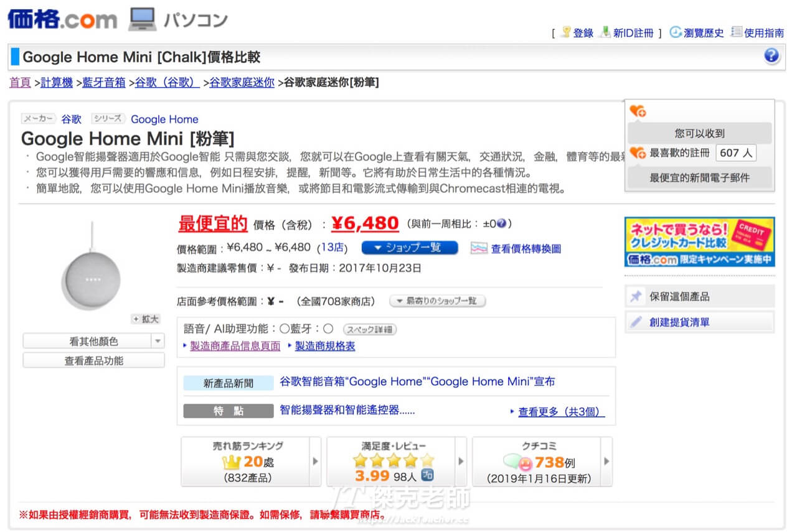Click the 特點 gray label
The height and width of the screenshot is (532, 797).
click(x=229, y=411)
